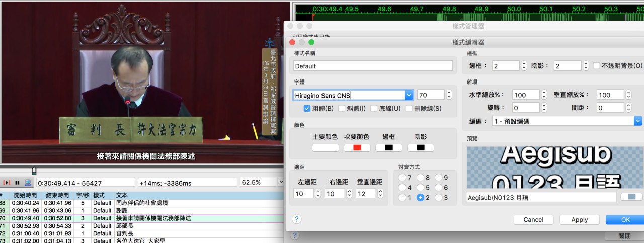The width and height of the screenshot is (644, 243).
Task: Click the play current line video button
Action: coord(7,182)
